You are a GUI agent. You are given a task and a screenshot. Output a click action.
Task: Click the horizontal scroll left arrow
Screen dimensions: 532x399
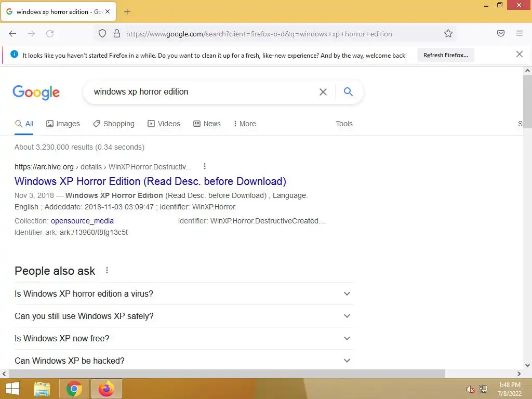coord(4,374)
